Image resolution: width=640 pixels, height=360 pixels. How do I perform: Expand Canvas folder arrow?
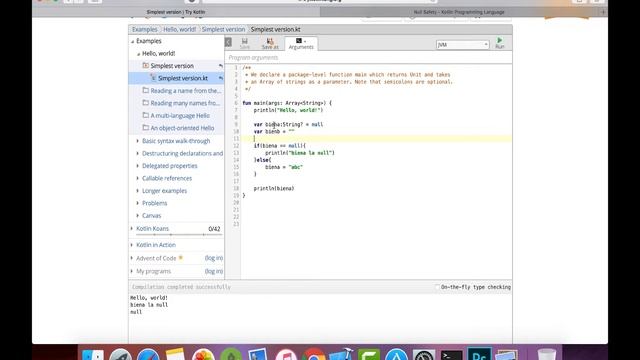click(x=138, y=216)
